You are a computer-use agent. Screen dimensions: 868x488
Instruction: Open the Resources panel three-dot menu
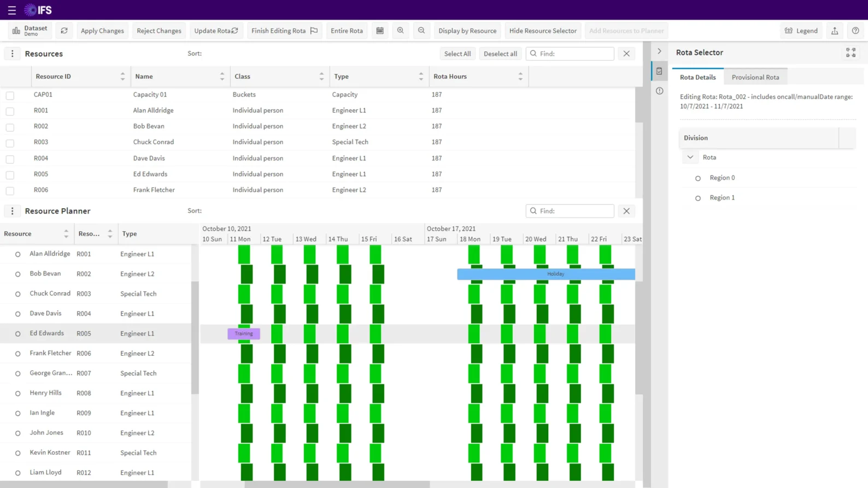12,54
